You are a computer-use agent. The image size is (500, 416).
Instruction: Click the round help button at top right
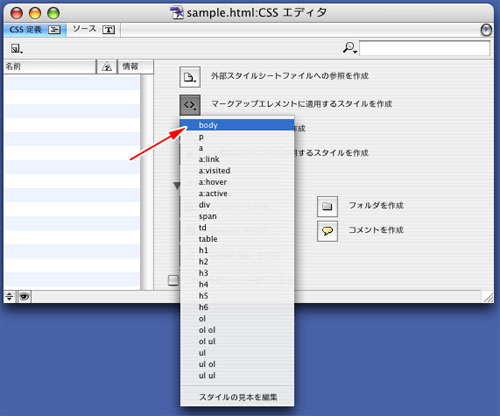[486, 30]
